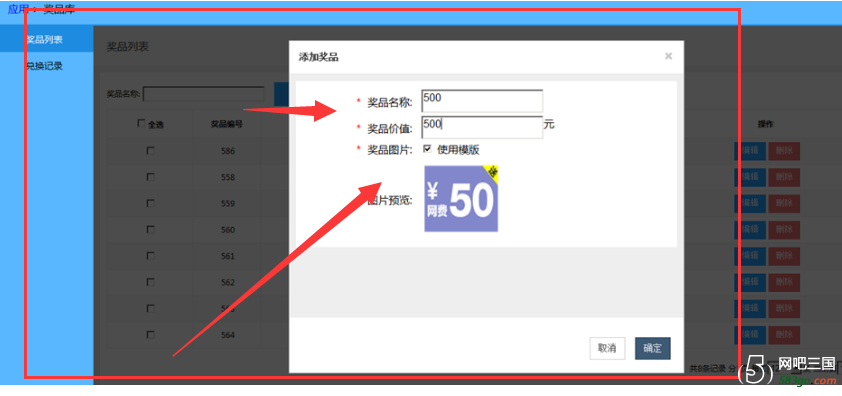Check the box for row 560
The width and height of the screenshot is (842, 396).
150,229
